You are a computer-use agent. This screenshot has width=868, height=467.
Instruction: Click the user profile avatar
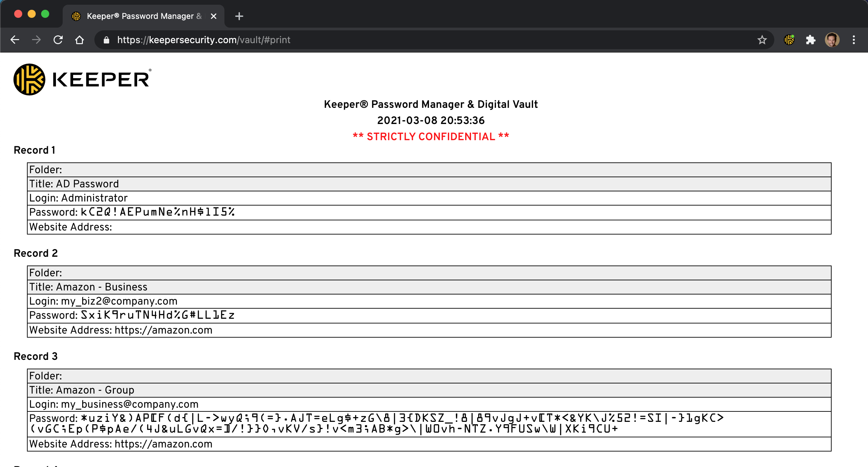coord(832,40)
